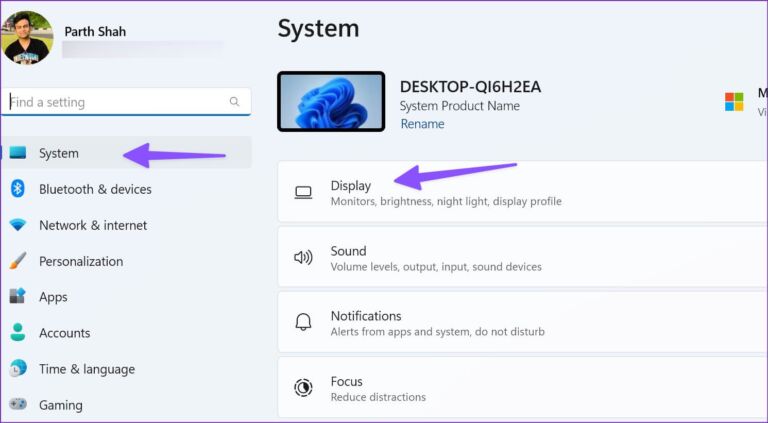
Task: Focus the Find a setting search box
Action: tap(126, 102)
